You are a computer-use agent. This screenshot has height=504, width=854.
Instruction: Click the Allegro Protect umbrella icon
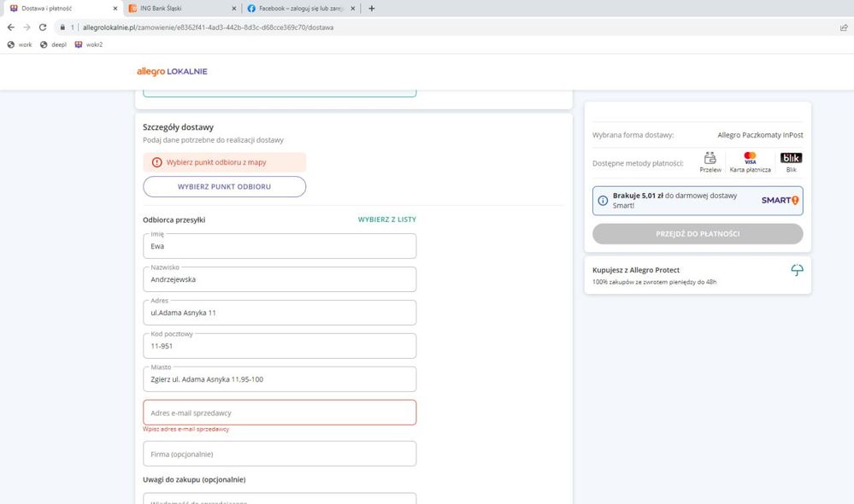(797, 270)
